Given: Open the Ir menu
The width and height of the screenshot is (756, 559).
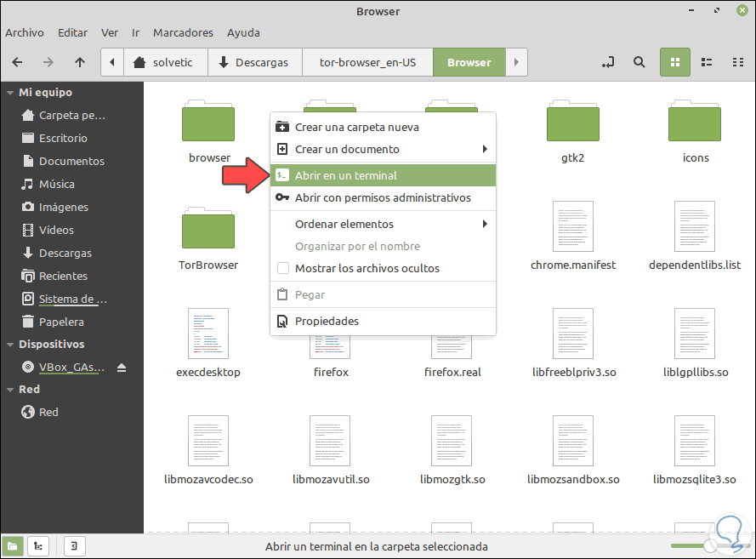Looking at the screenshot, I should (x=135, y=33).
